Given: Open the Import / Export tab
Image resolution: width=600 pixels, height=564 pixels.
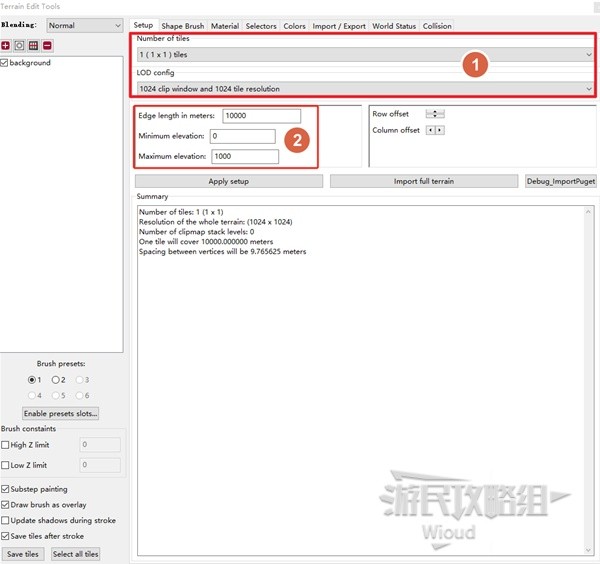Looking at the screenshot, I should click(x=339, y=26).
